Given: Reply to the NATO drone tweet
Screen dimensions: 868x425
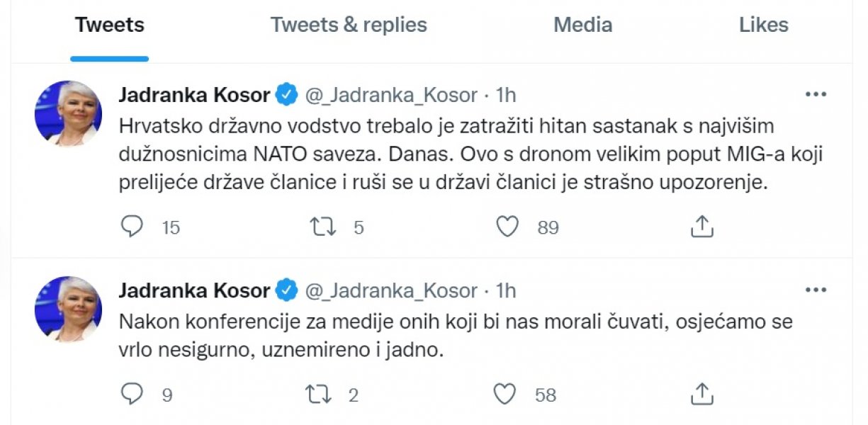Looking at the screenshot, I should [x=135, y=227].
